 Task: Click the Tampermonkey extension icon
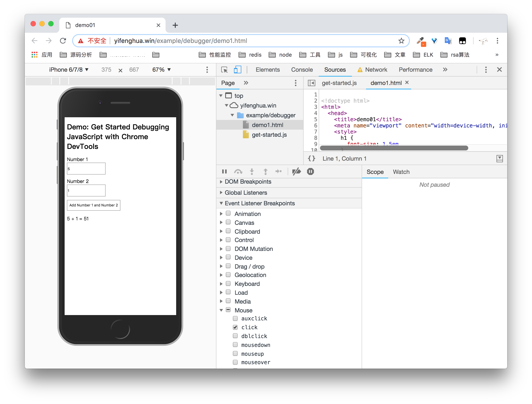[x=462, y=41]
